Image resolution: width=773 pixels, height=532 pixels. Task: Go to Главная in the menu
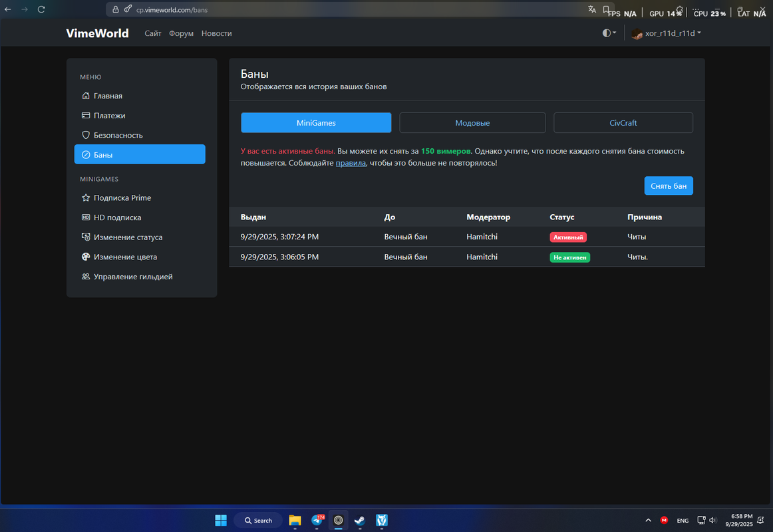pos(140,96)
